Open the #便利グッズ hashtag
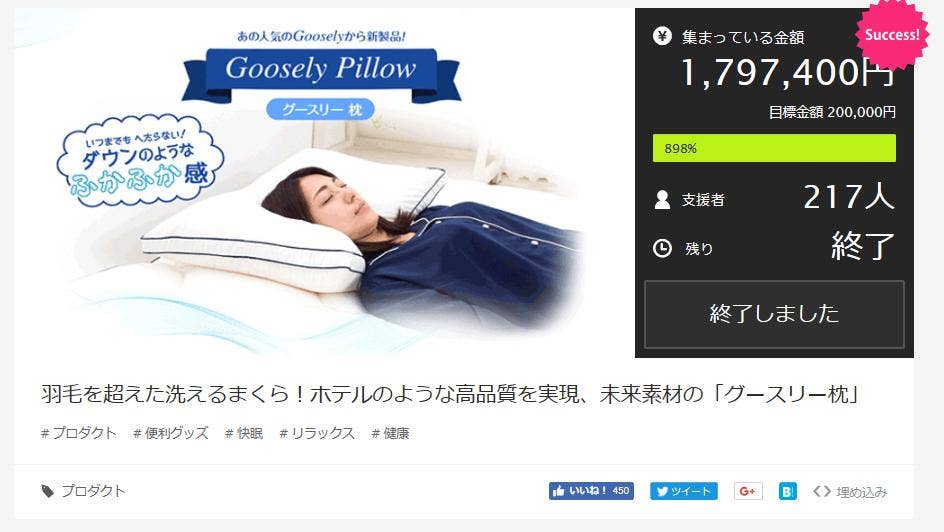Image resolution: width=944 pixels, height=532 pixels. [170, 433]
